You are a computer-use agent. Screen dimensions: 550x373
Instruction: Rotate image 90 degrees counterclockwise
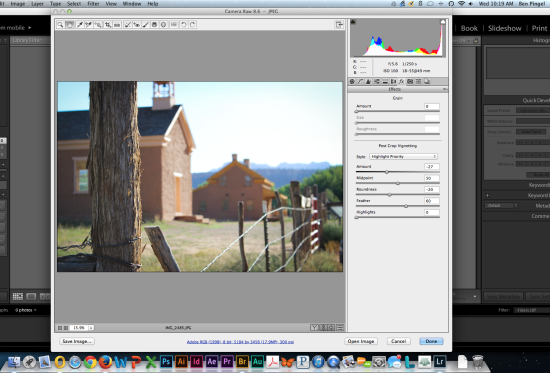coord(183,25)
